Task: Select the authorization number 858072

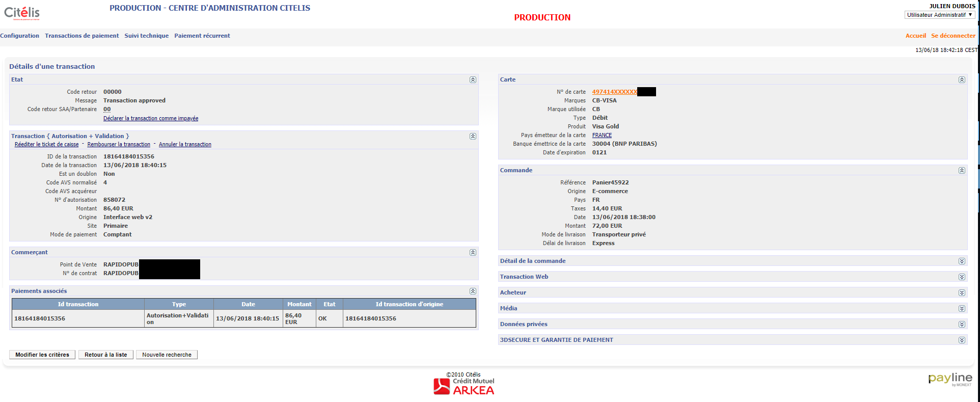Action: pos(114,200)
